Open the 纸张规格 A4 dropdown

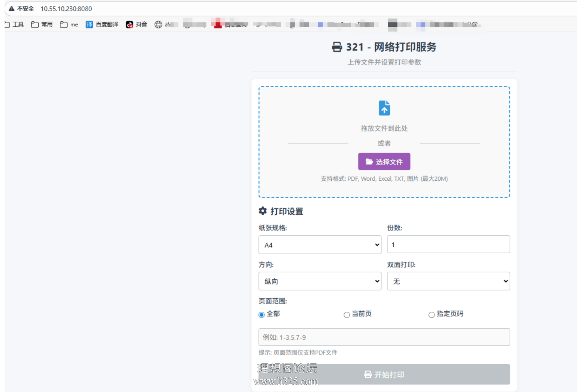click(320, 245)
